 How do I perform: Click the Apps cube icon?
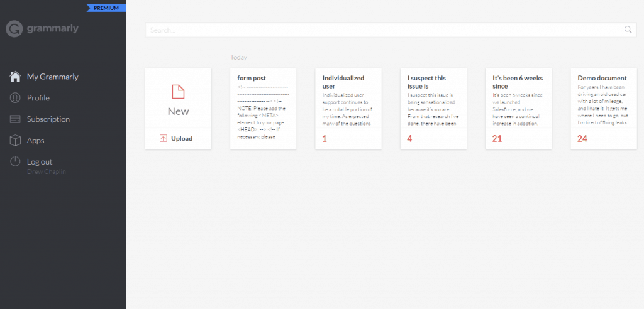point(15,141)
